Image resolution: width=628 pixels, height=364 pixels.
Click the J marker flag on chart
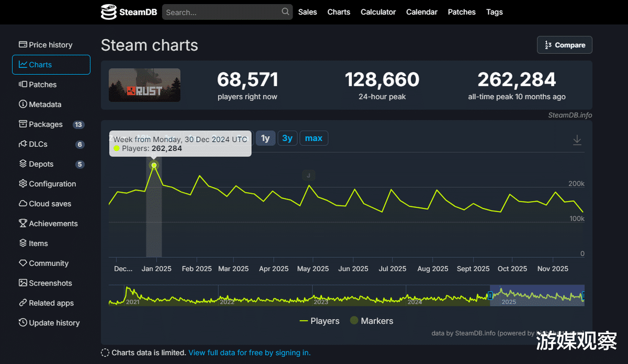(x=309, y=175)
